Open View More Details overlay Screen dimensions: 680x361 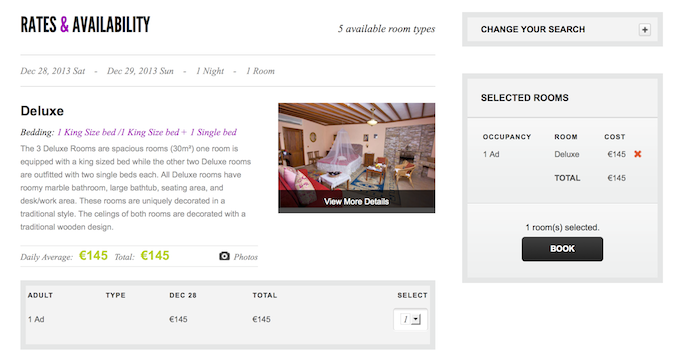tap(356, 201)
